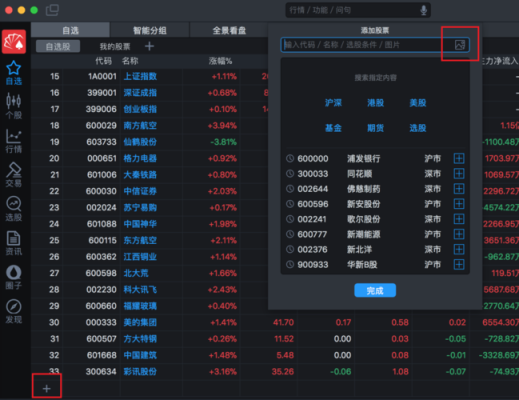519x400 pixels.
Task: Click the 完成 button
Action: pos(375,290)
